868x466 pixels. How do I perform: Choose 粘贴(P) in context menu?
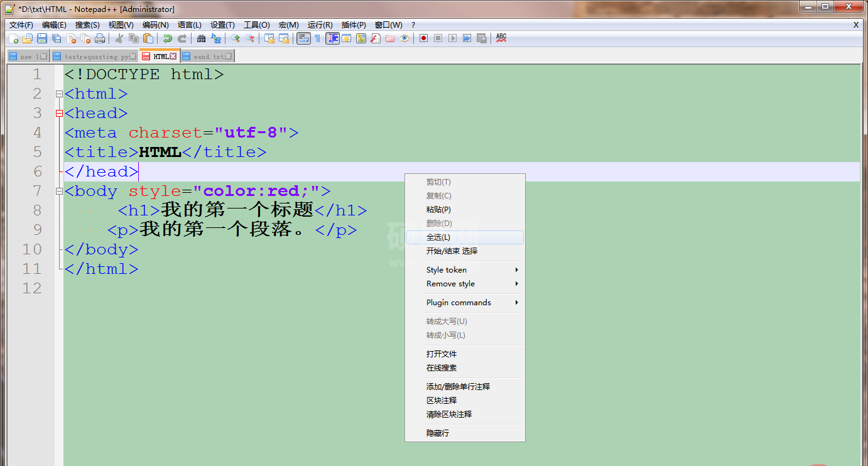[465, 210]
